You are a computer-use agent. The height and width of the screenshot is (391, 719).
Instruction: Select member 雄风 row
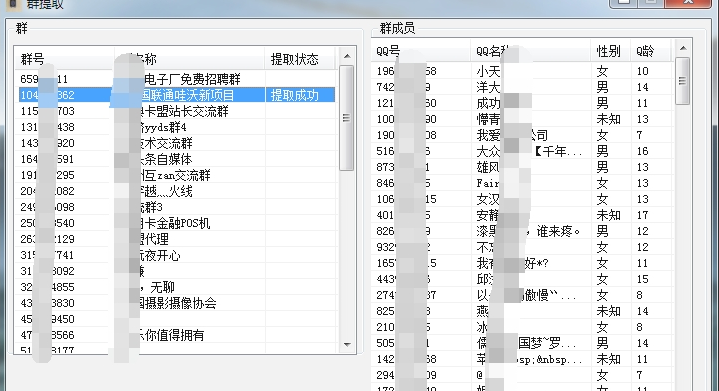coord(523,167)
